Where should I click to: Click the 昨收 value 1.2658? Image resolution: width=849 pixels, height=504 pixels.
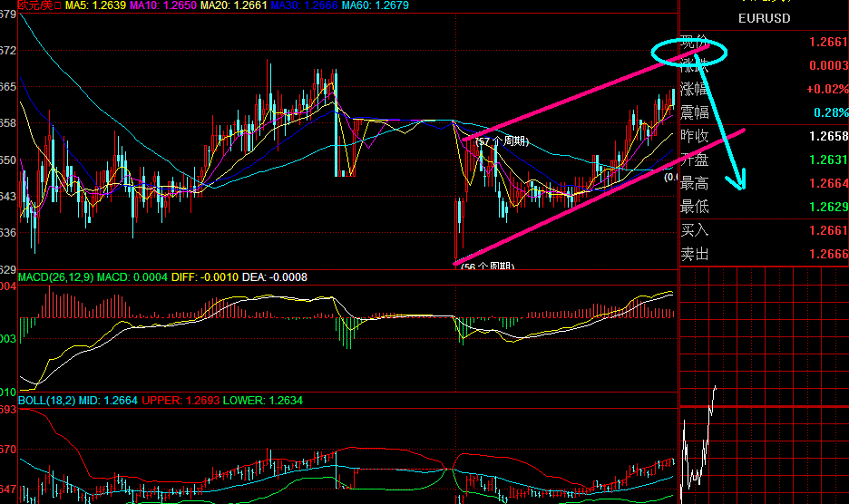tap(828, 136)
